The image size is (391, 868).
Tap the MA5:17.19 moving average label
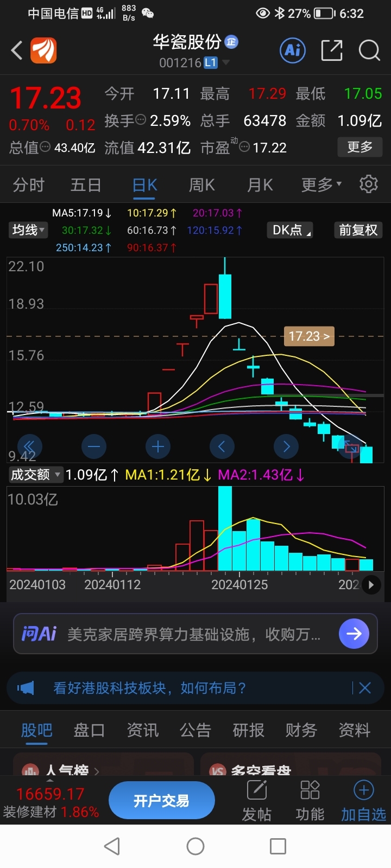[x=81, y=213]
